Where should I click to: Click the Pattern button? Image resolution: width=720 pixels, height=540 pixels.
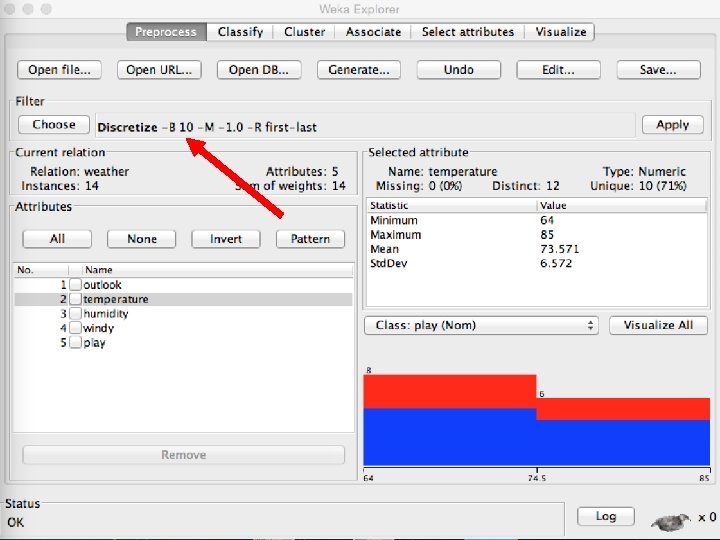[x=310, y=239]
